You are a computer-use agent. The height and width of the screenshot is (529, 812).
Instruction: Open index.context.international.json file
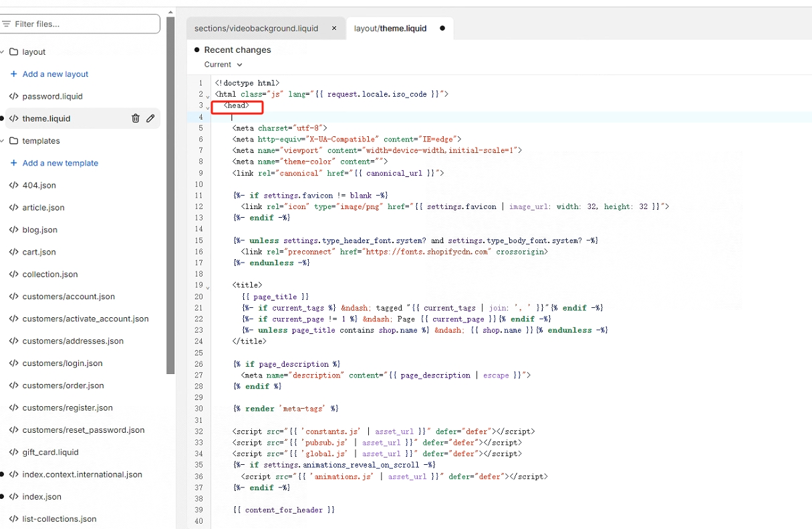[x=82, y=475]
